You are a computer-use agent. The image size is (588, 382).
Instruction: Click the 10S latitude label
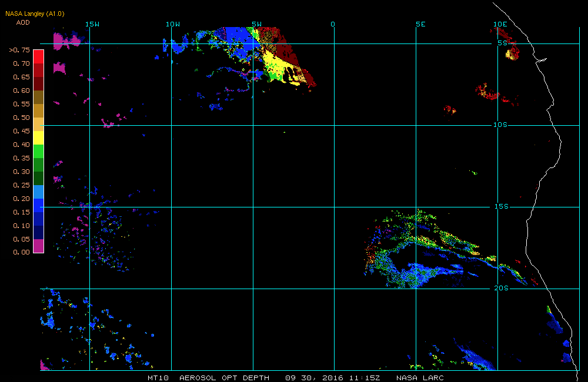coord(500,125)
